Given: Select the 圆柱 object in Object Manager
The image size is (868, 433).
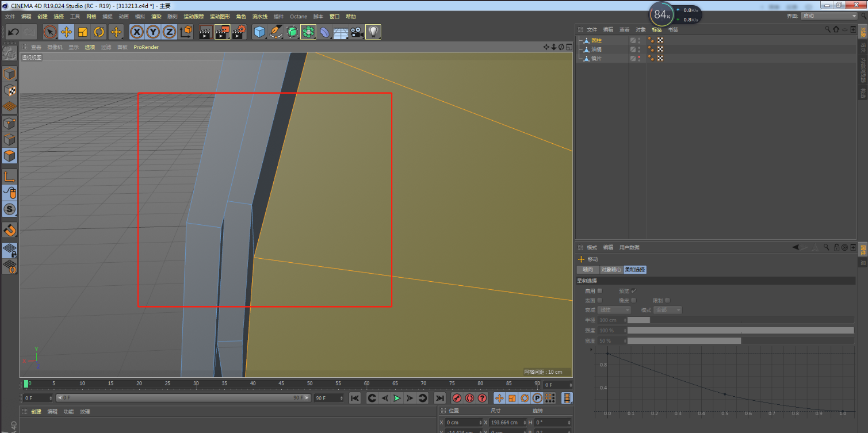Looking at the screenshot, I should pyautogui.click(x=596, y=40).
